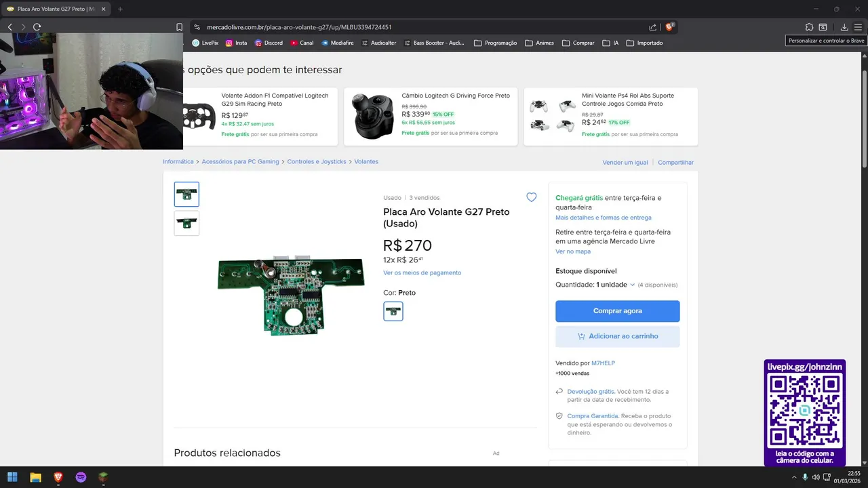Open the browser downloads icon
Image resolution: width=868 pixels, height=488 pixels.
tap(844, 27)
